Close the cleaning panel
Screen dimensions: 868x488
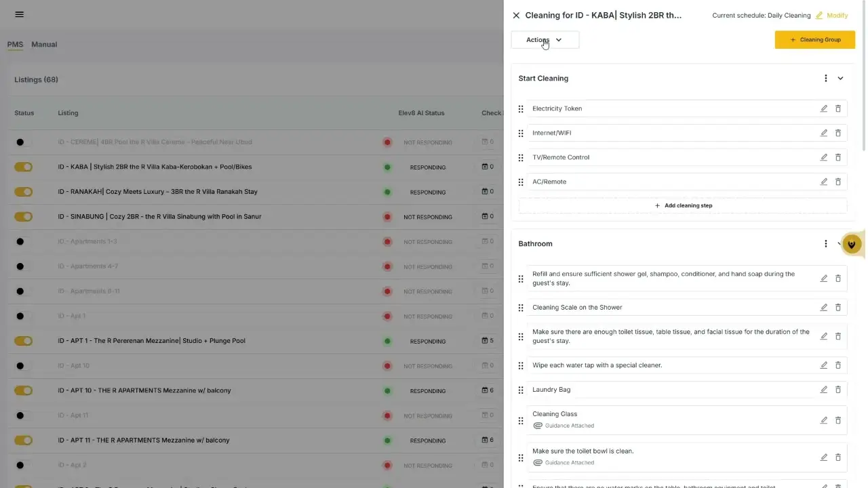click(516, 16)
